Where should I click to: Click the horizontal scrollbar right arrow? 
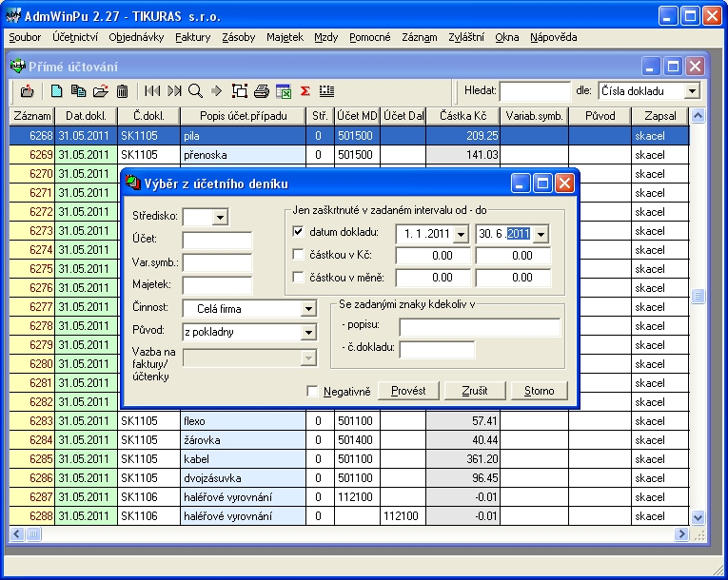(x=680, y=534)
